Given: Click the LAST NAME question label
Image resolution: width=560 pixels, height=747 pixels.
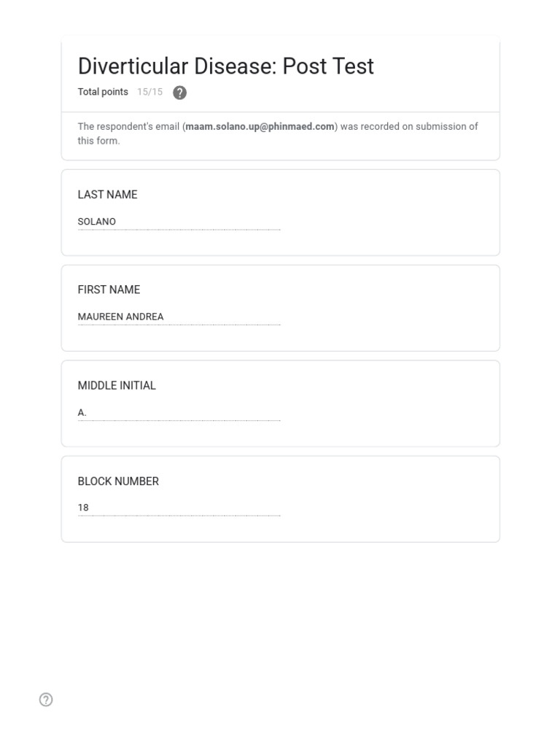Looking at the screenshot, I should (107, 195).
